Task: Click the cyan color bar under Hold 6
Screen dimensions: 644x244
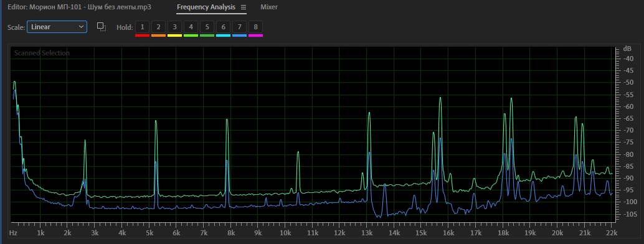Action: click(x=223, y=35)
